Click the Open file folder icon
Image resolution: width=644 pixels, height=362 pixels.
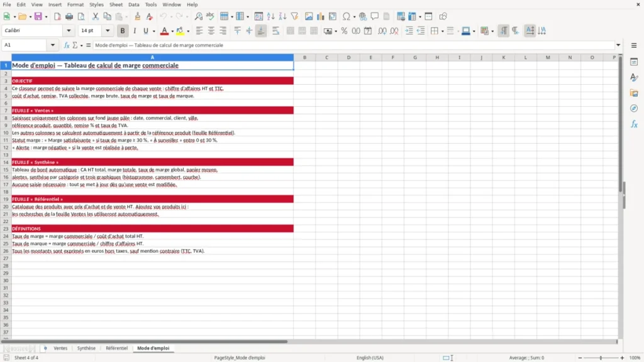click(x=22, y=16)
